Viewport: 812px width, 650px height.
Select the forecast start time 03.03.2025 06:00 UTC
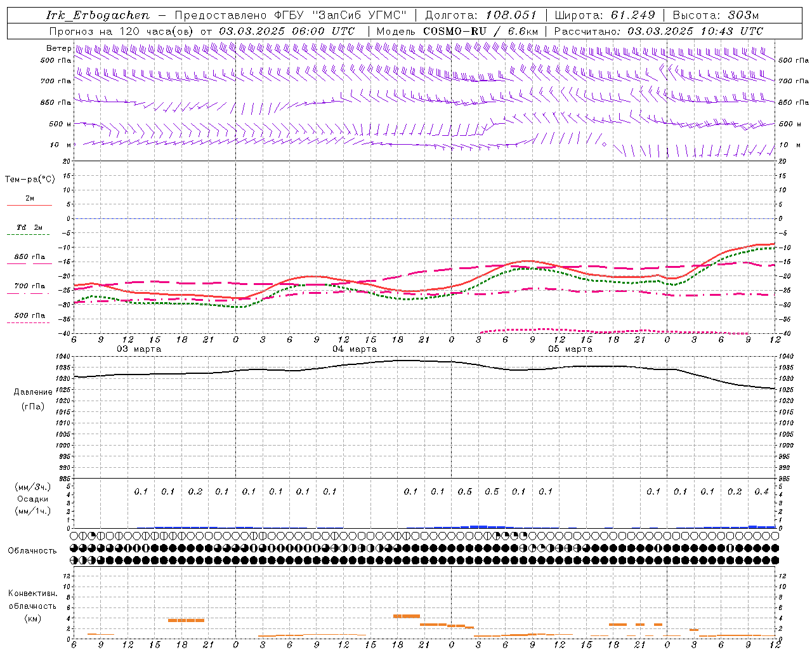pos(287,31)
